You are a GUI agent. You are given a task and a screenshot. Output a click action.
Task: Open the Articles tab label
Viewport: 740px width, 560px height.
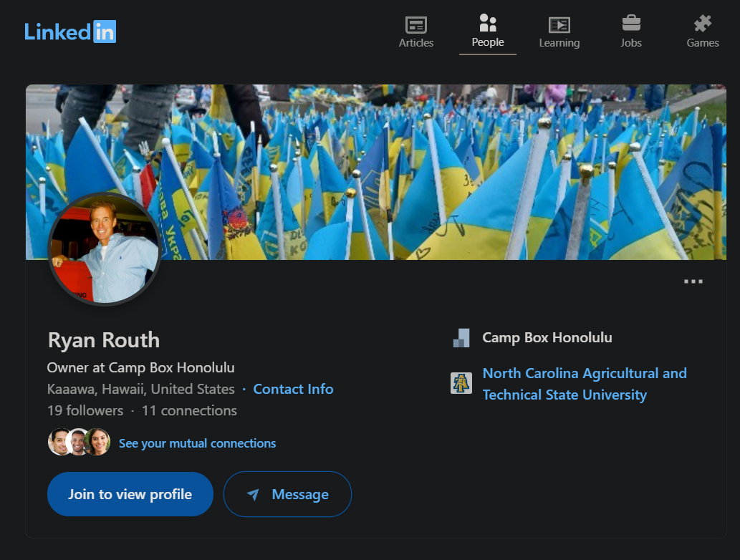click(415, 43)
